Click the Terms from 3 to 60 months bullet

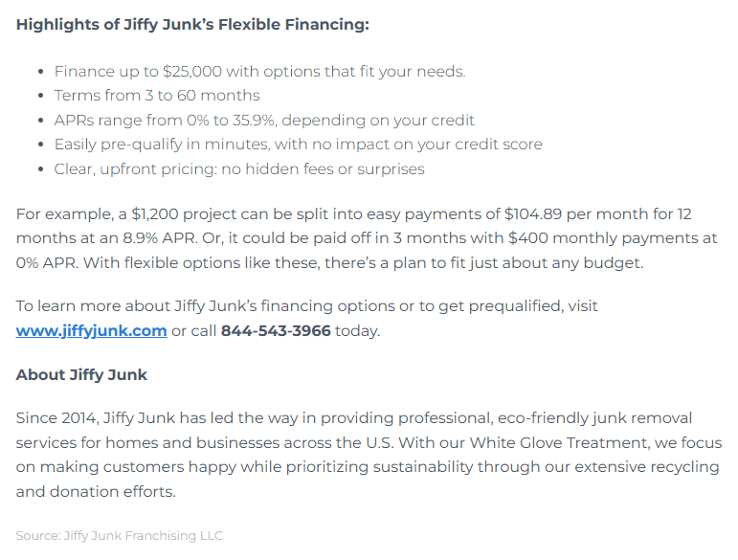click(x=157, y=96)
